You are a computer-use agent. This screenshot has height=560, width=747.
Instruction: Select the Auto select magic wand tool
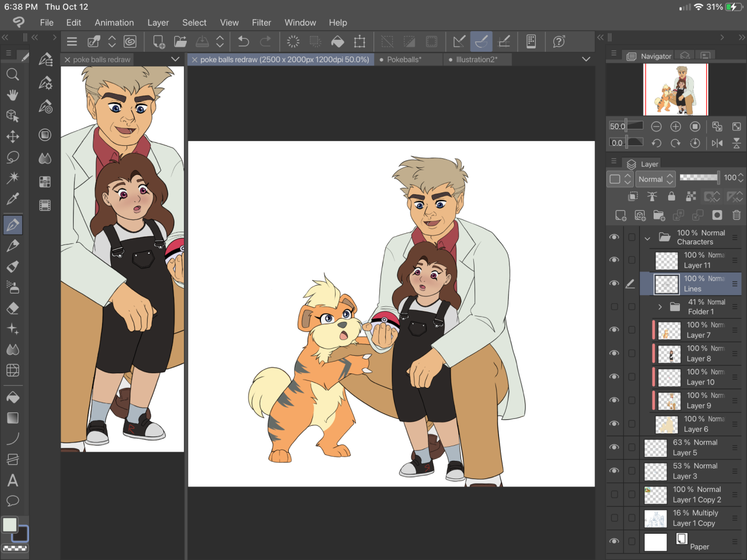pyautogui.click(x=12, y=178)
